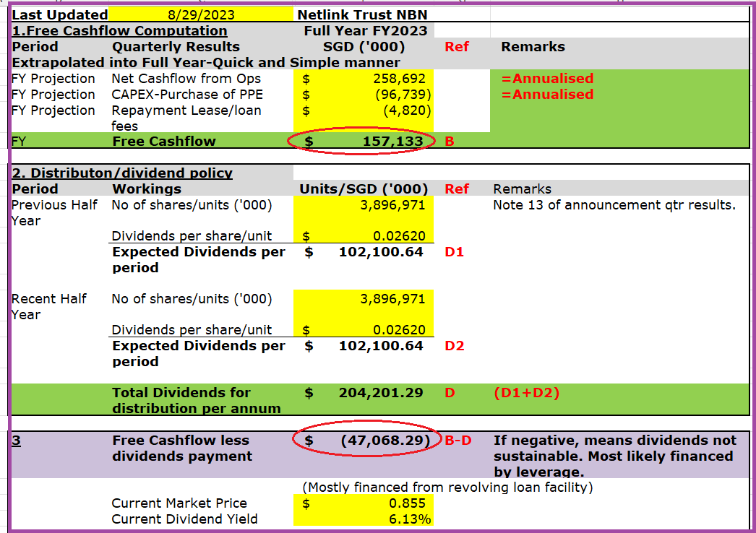Screen dimensions: 756x533
Task: Click the 'Mostly financed from revolving loan facility' note
Action: click(447, 487)
